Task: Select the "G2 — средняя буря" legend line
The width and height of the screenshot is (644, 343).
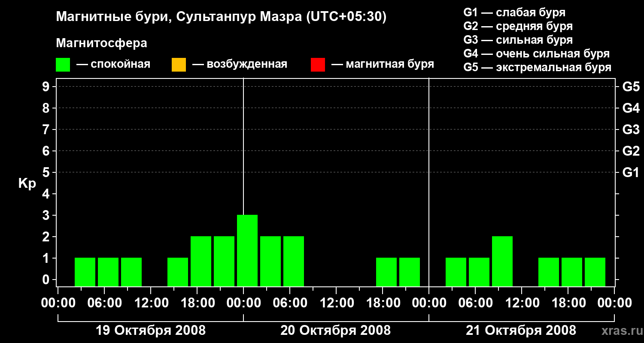Action: click(x=518, y=26)
